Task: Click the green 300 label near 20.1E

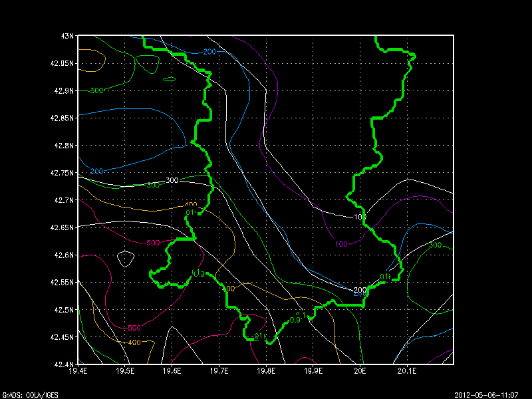Action: pyautogui.click(x=435, y=245)
